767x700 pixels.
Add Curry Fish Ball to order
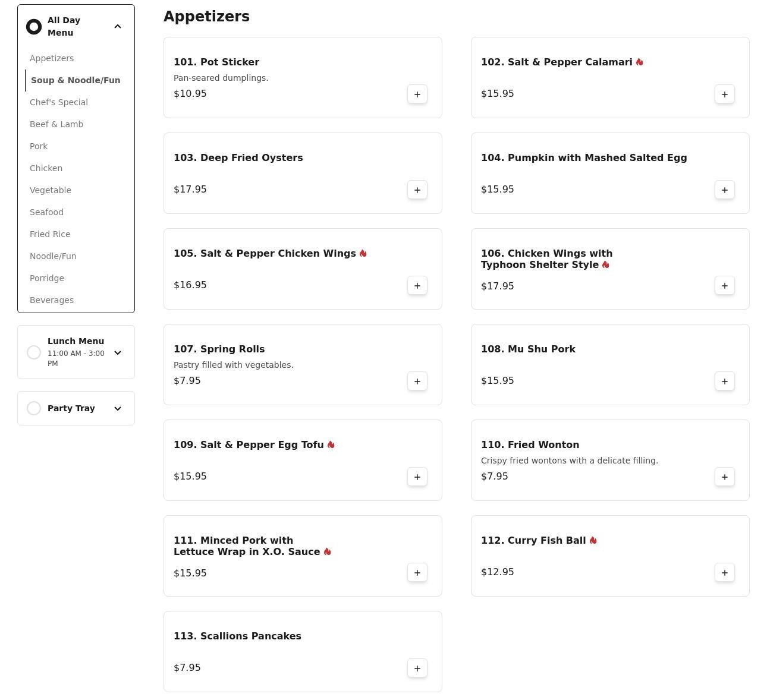pos(724,572)
